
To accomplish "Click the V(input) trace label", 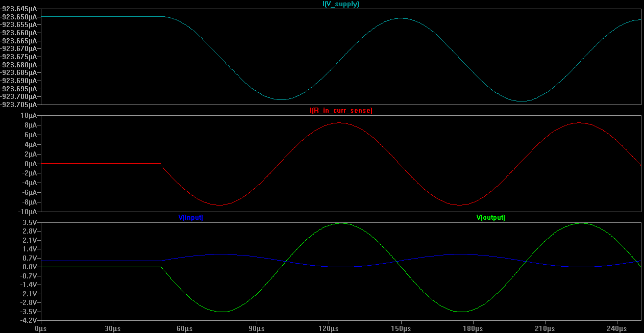I will (x=191, y=217).
